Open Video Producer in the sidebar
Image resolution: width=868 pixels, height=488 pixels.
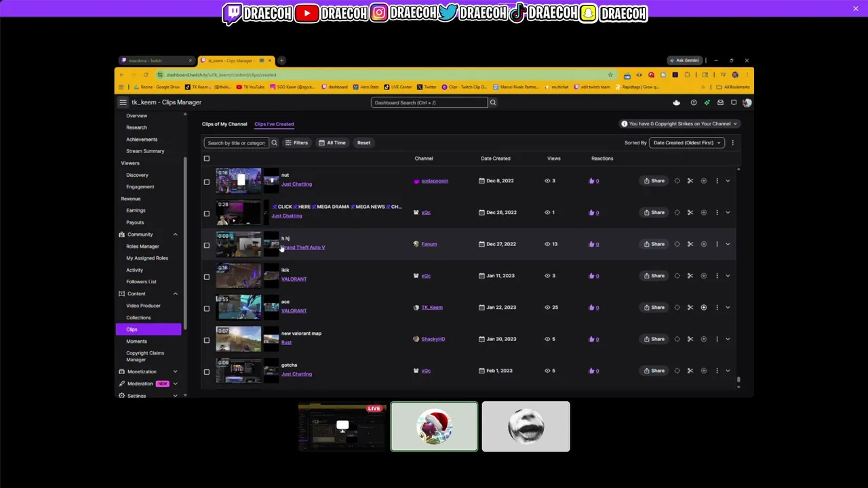tap(143, 306)
